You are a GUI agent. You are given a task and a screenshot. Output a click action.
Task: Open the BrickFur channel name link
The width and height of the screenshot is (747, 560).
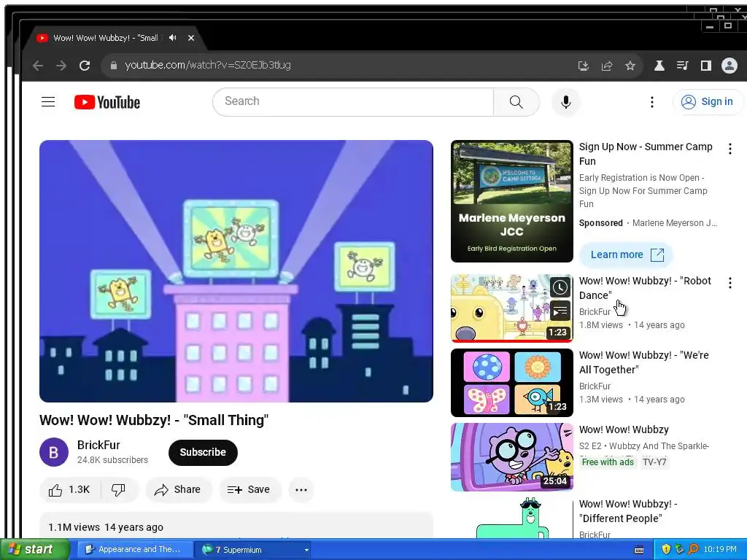tap(98, 446)
